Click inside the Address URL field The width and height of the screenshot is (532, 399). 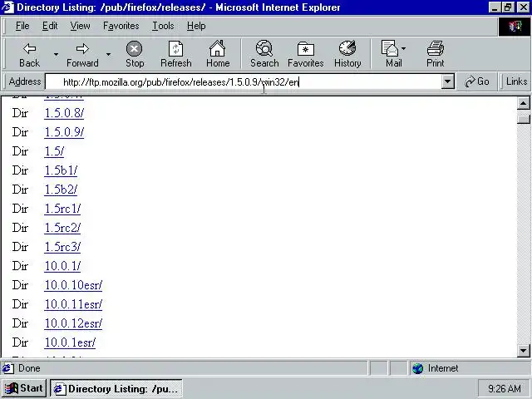pyautogui.click(x=244, y=82)
